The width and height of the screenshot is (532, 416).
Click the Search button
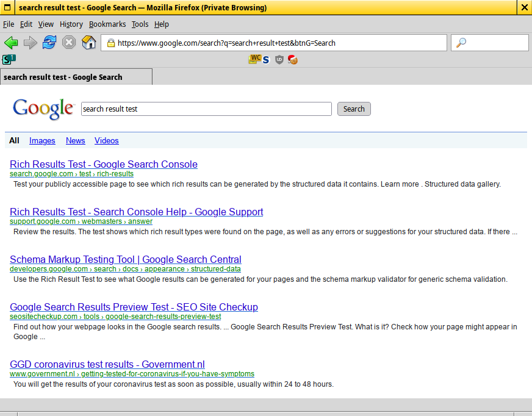[x=354, y=109]
